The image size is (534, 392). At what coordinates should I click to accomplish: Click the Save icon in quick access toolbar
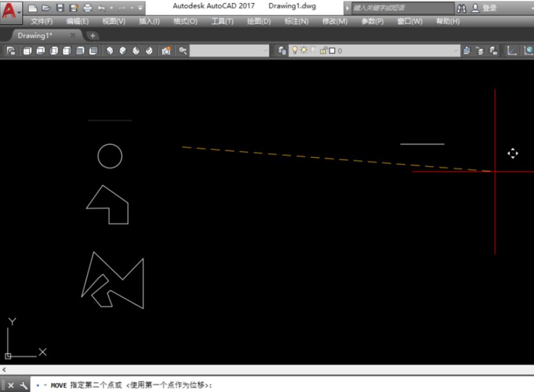coord(60,8)
